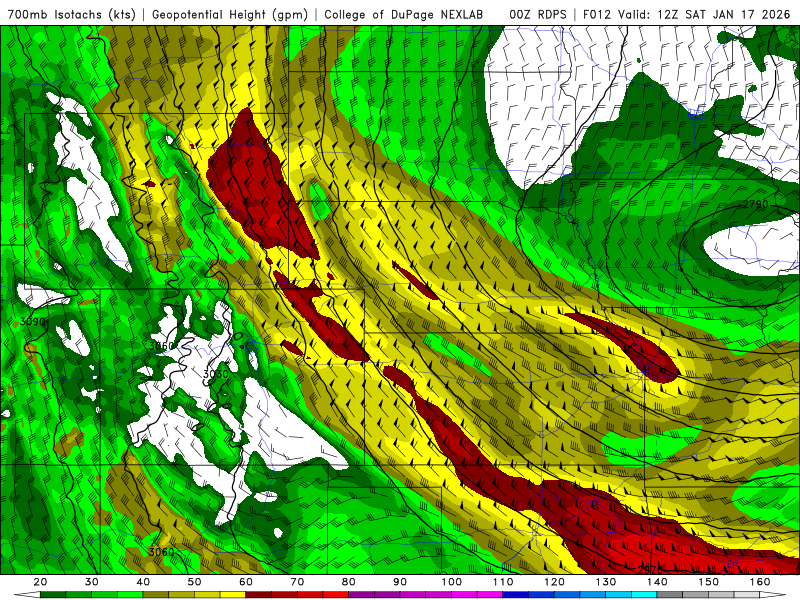
Task: Click the 60 label on the colorbar
Action: click(246, 582)
